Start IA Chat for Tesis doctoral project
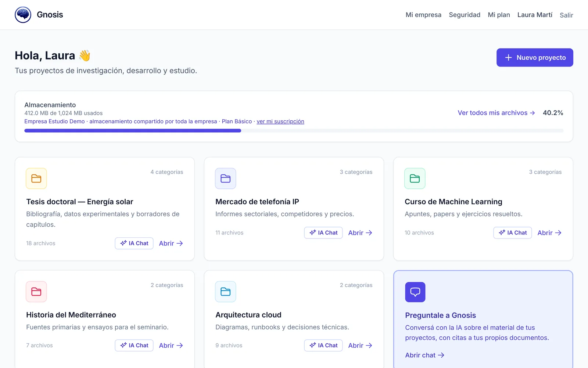Viewport: 588px width, 368px height. click(x=134, y=243)
